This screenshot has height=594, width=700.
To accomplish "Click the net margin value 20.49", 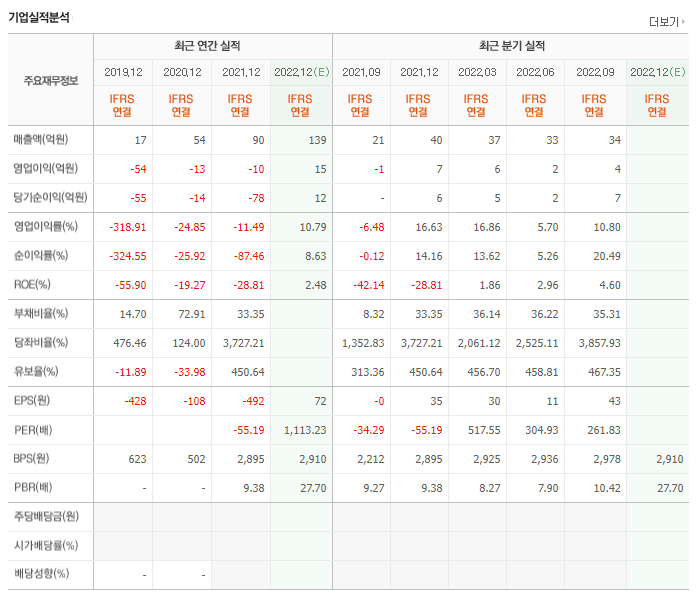I will pyautogui.click(x=607, y=256).
